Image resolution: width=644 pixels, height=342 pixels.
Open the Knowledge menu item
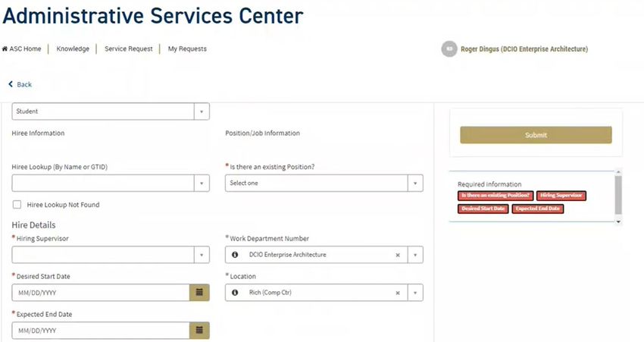point(73,49)
